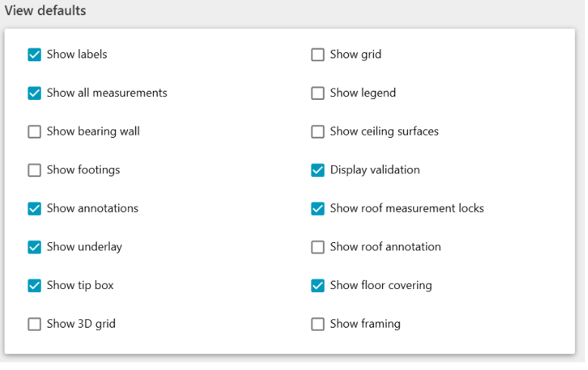This screenshot has width=588, height=370.
Task: Disable the Show tip box checkbox
Action: [34, 286]
